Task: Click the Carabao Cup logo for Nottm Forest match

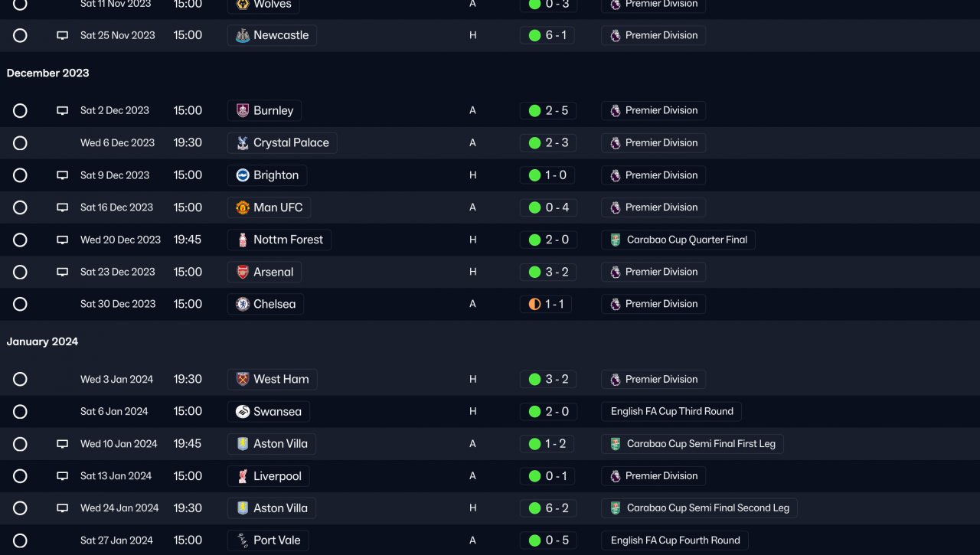Action: 616,240
